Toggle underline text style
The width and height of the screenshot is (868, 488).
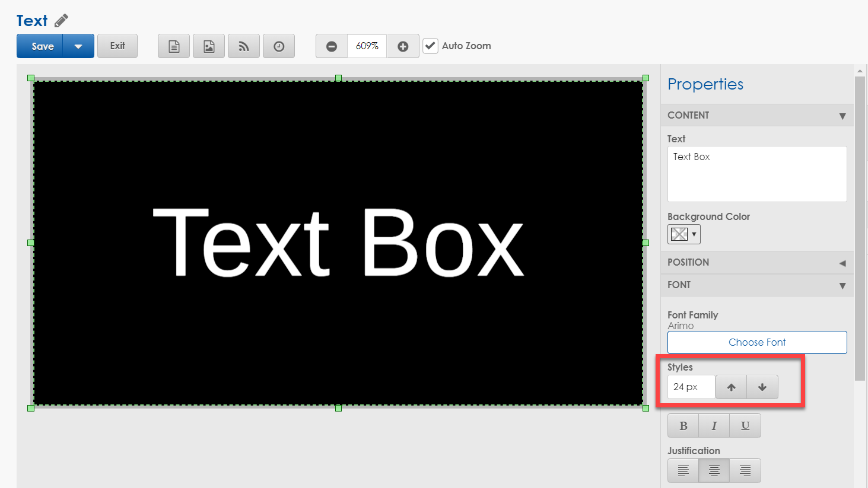(745, 426)
